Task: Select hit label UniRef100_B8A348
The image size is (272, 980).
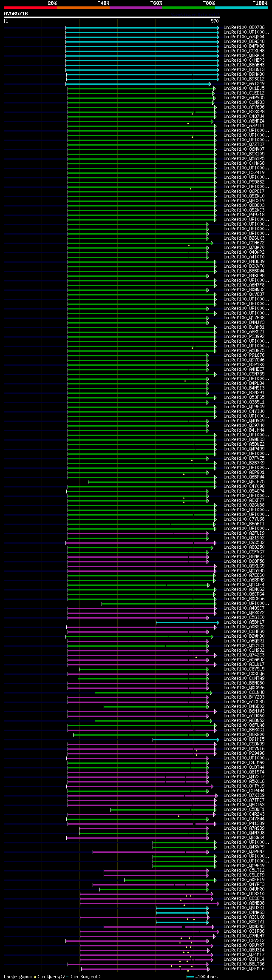Action: (x=244, y=42)
